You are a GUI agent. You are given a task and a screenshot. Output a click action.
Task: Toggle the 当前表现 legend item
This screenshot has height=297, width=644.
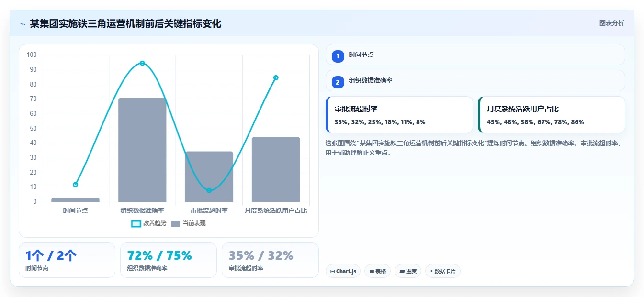(x=188, y=223)
